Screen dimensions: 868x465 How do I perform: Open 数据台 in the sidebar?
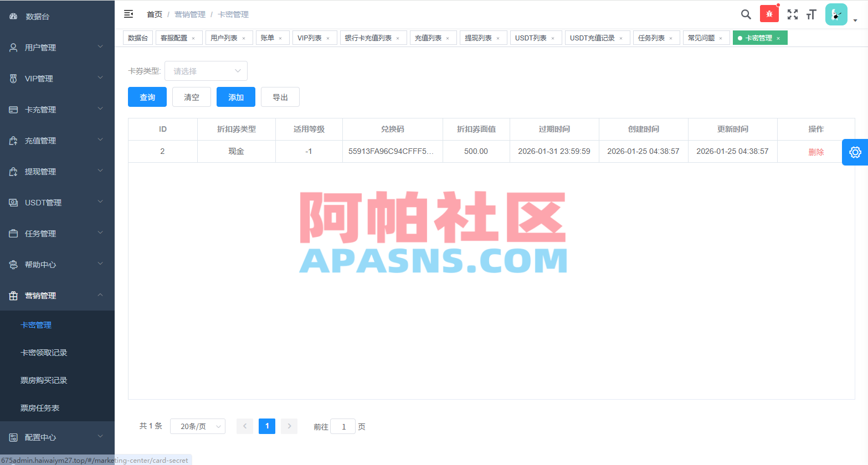[x=57, y=17]
